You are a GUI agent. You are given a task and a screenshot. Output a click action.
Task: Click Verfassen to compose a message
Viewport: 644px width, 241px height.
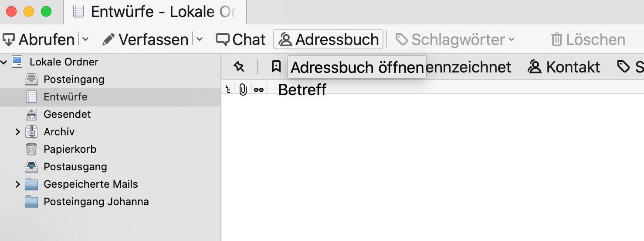point(145,40)
